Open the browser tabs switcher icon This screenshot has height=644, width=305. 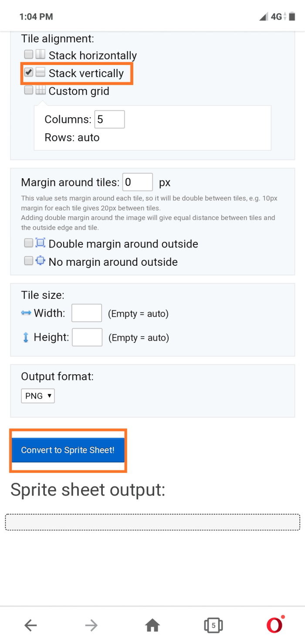click(x=213, y=626)
